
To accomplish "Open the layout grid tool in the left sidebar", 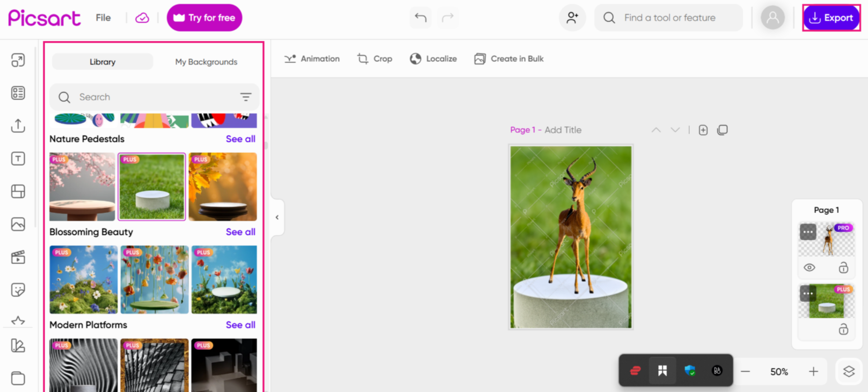I will click(18, 191).
